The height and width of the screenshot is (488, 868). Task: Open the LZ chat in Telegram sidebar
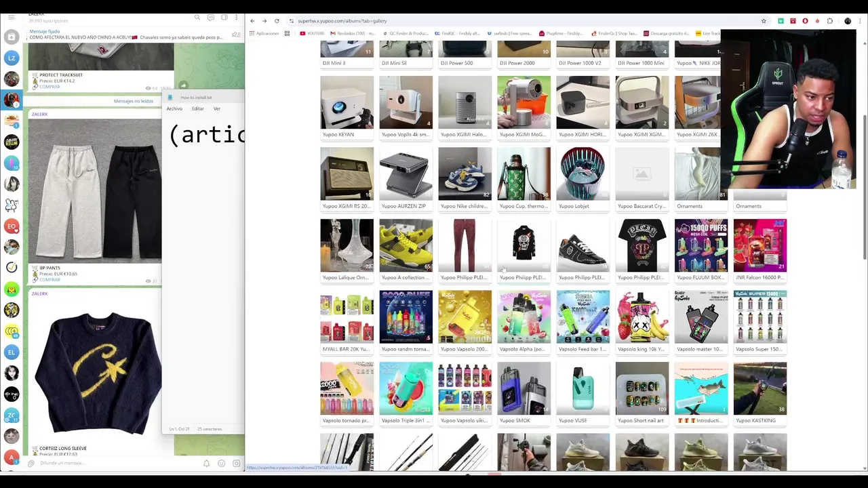12,58
